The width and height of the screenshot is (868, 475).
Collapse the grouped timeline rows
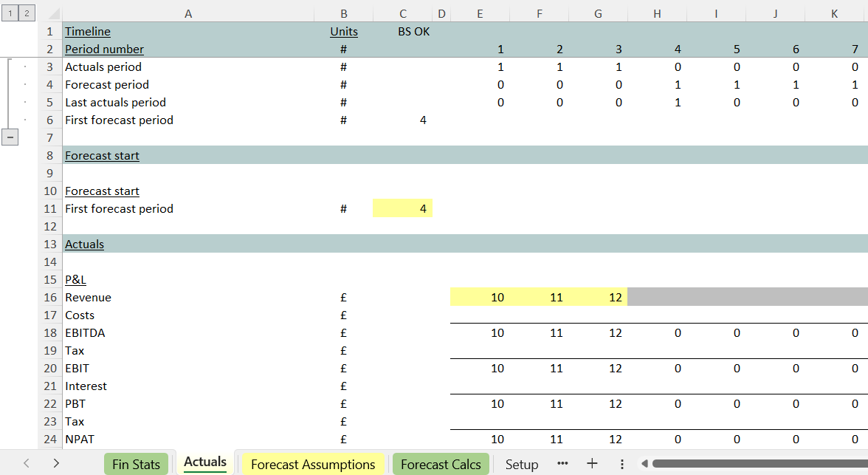click(9, 137)
